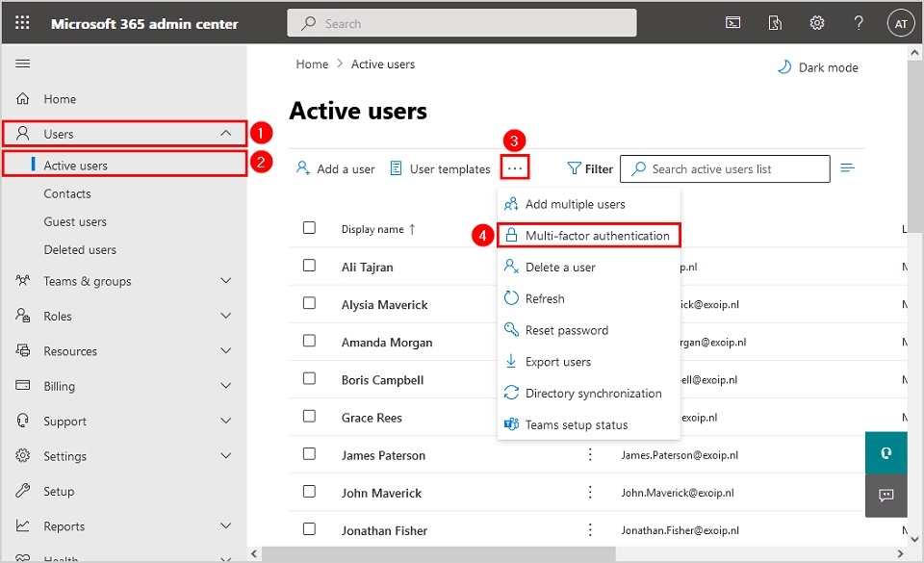Expand the Billing section in the sidebar
This screenshot has height=563, width=924.
pos(225,385)
